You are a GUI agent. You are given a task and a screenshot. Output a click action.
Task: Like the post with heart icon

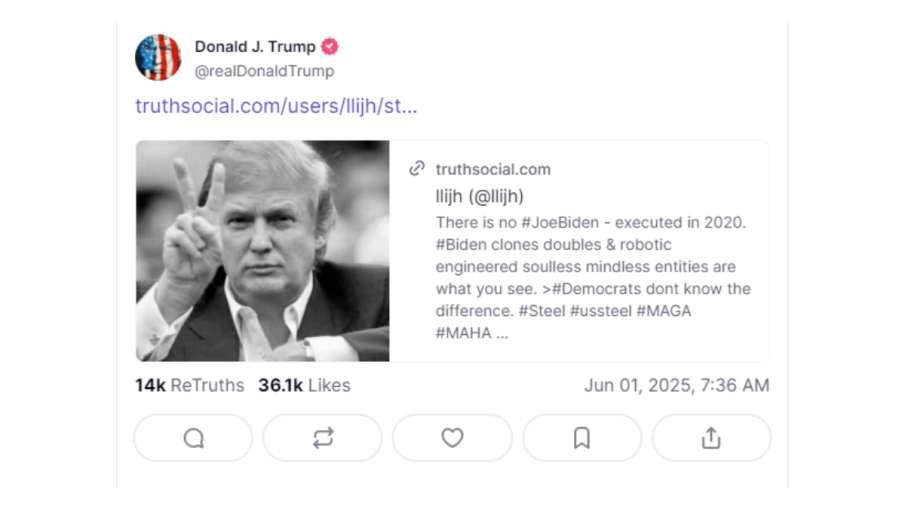coord(452,438)
